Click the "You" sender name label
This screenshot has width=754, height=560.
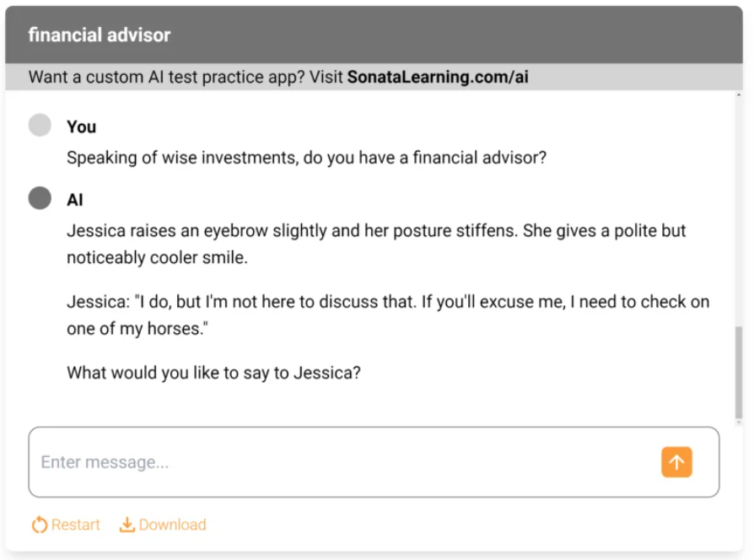click(x=82, y=127)
